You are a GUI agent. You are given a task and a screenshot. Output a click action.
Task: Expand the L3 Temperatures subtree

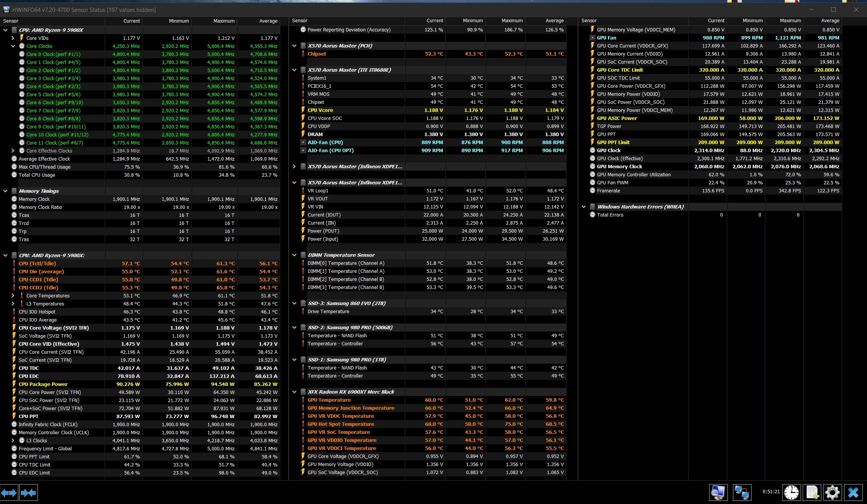13,304
